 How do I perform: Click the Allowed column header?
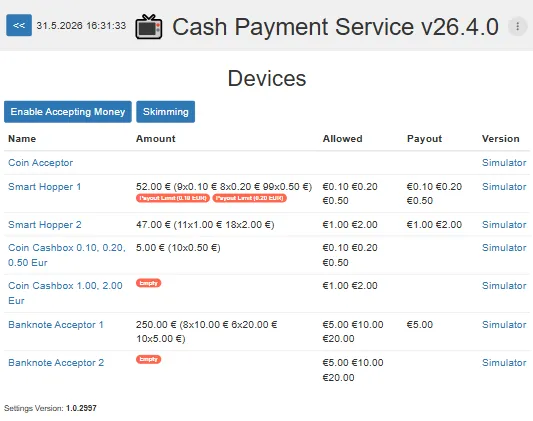click(342, 139)
